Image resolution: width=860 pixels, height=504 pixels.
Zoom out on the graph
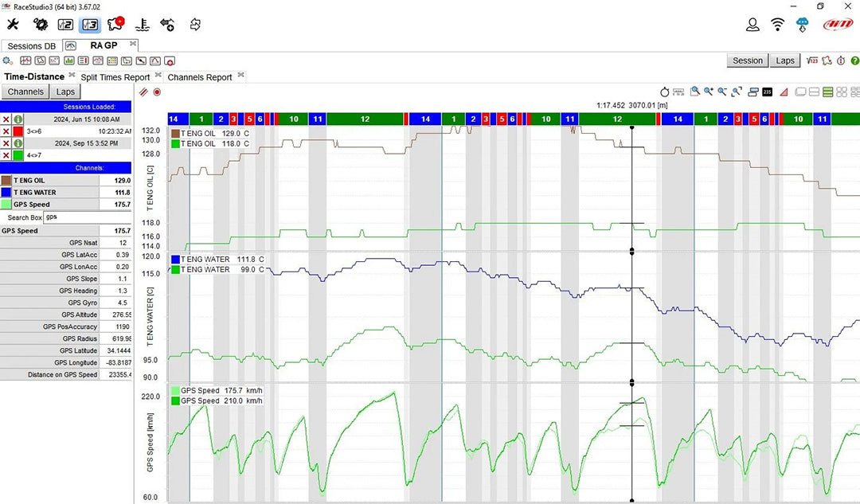tap(723, 92)
